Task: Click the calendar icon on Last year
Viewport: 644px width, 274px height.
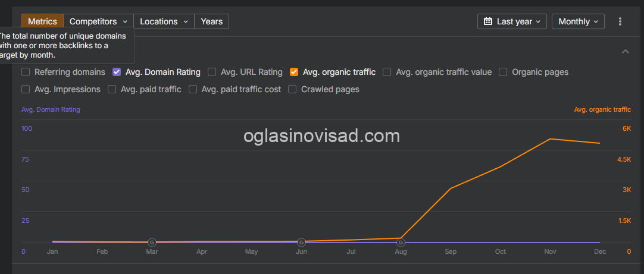Action: (488, 21)
